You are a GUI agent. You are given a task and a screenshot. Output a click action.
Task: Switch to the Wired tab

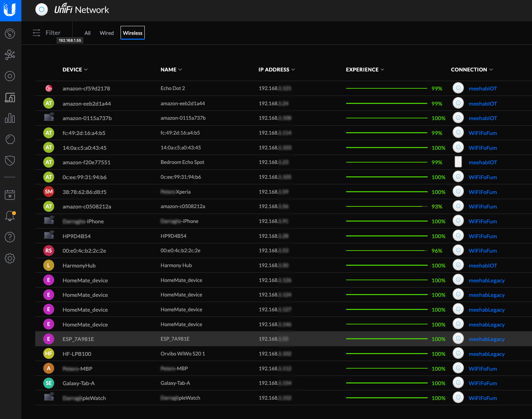106,33
